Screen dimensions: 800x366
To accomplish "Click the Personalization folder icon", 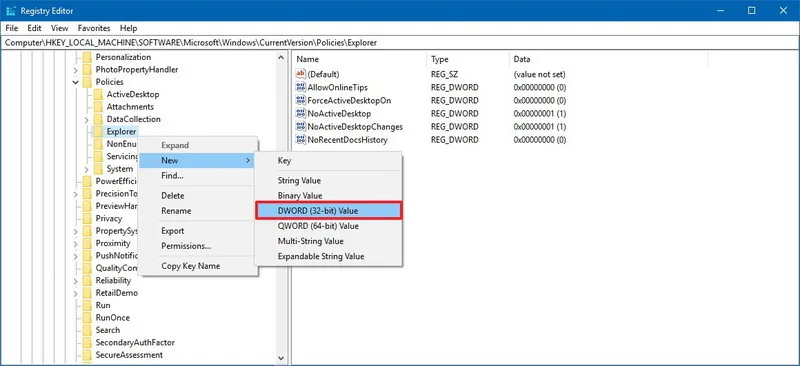I will click(x=87, y=57).
